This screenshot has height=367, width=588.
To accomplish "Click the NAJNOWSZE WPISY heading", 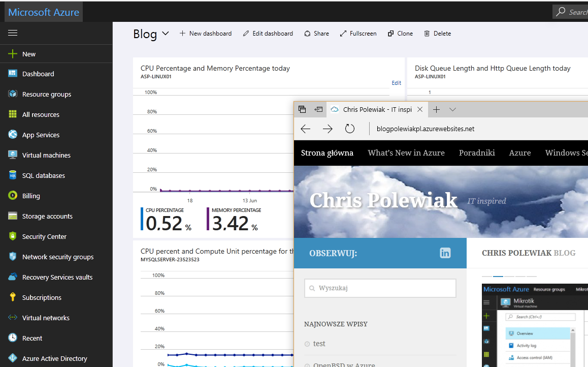I will click(x=336, y=324).
